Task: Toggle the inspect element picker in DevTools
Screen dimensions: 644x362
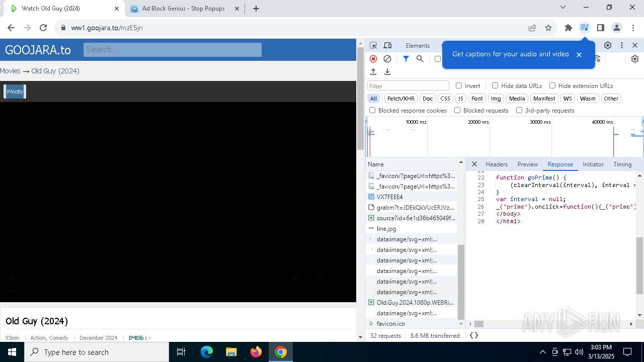Action: point(373,45)
